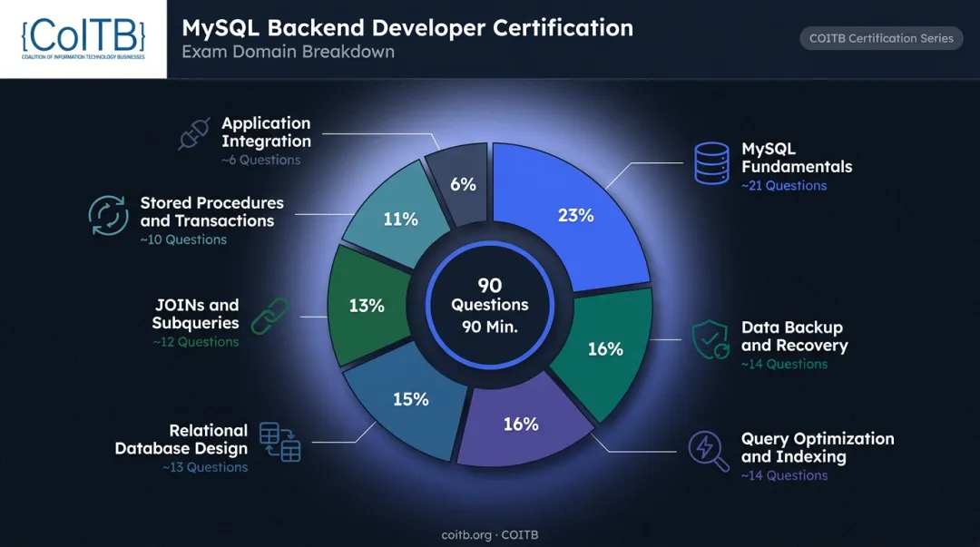Click the MySQL Fundamentals label
This screenshot has width=980, height=547.
(x=797, y=158)
